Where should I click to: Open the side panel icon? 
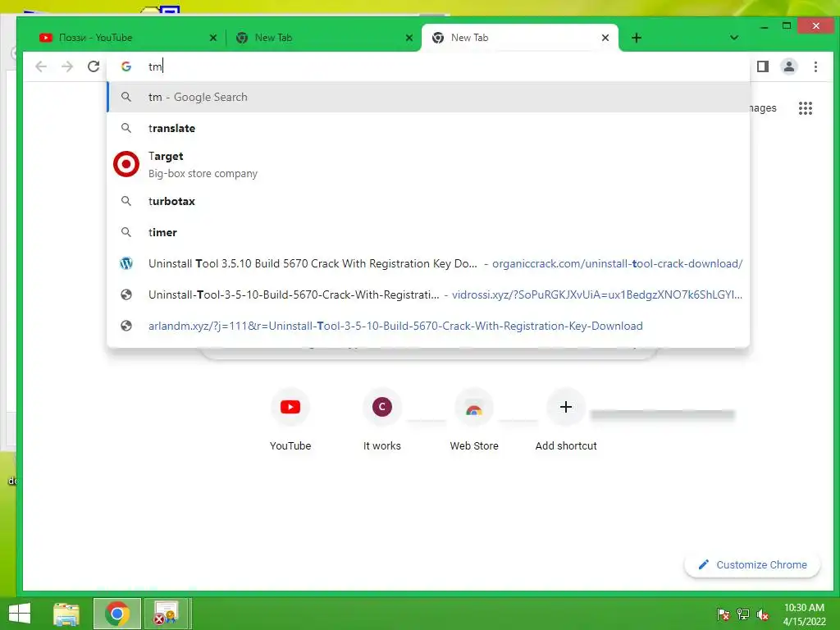pos(763,66)
